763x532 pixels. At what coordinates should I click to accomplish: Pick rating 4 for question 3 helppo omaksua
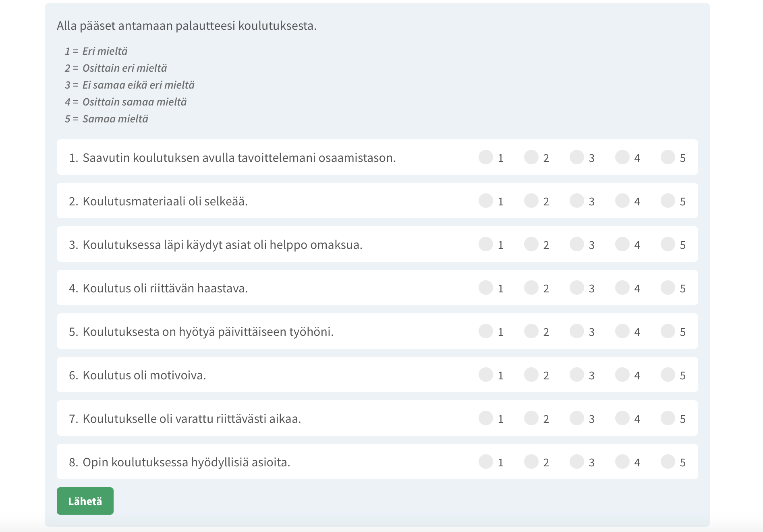pyautogui.click(x=622, y=244)
